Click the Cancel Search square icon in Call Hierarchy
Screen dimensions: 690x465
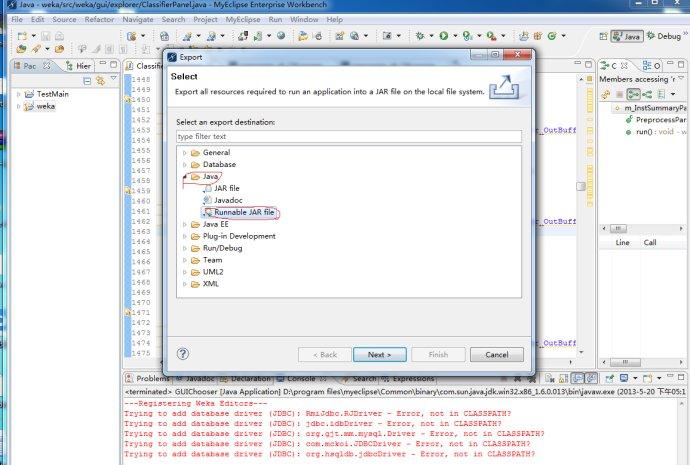pos(620,94)
